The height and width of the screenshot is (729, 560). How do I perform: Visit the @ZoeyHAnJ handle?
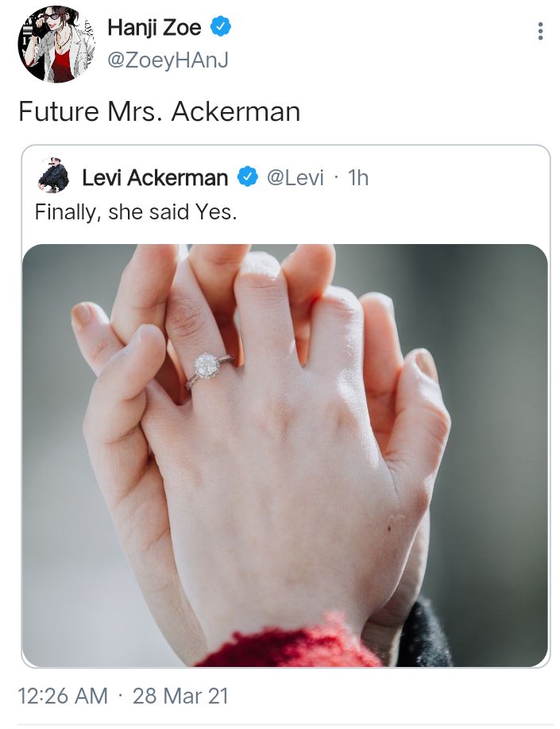coord(168,60)
